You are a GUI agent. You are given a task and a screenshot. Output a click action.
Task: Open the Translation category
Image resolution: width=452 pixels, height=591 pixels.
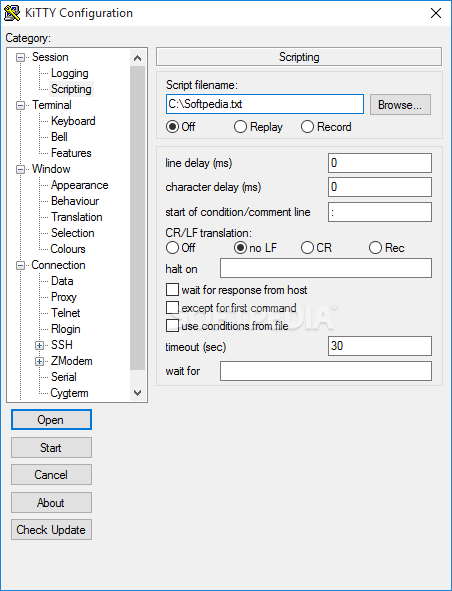[77, 217]
